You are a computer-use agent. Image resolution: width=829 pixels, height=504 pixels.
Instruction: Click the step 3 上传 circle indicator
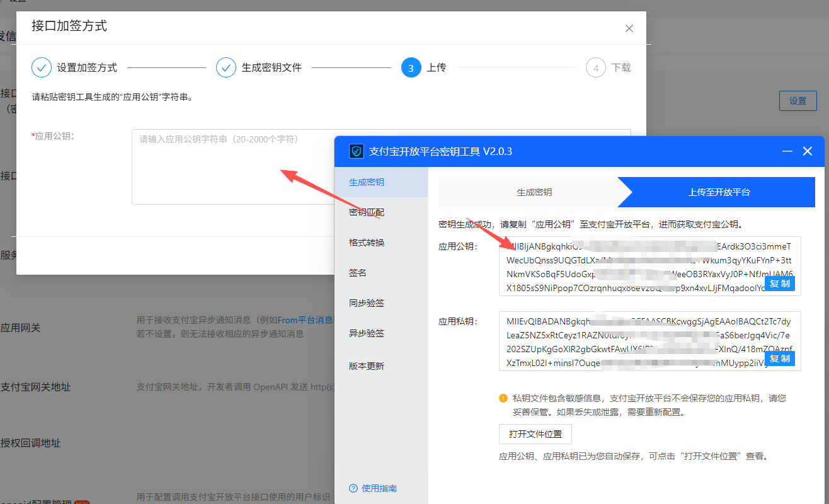coord(411,68)
